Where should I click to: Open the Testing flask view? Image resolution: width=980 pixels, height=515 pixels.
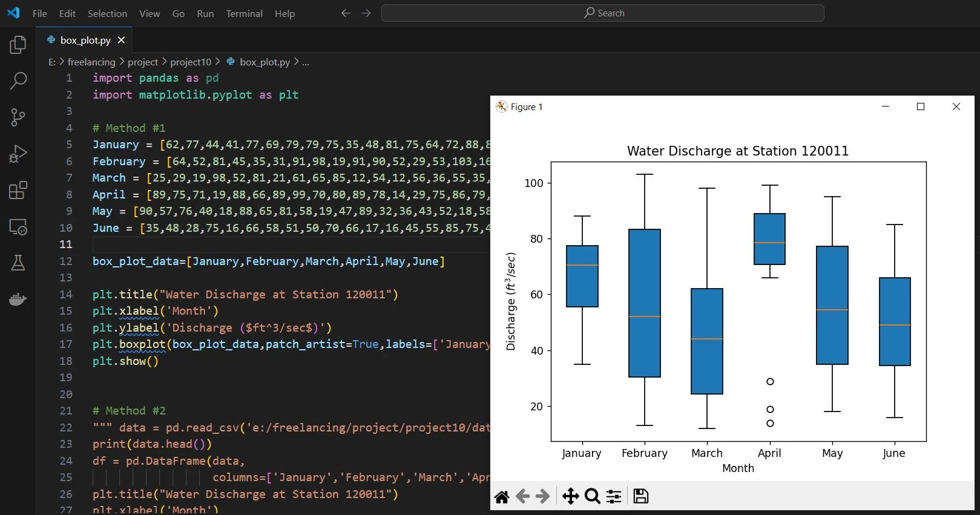18,263
